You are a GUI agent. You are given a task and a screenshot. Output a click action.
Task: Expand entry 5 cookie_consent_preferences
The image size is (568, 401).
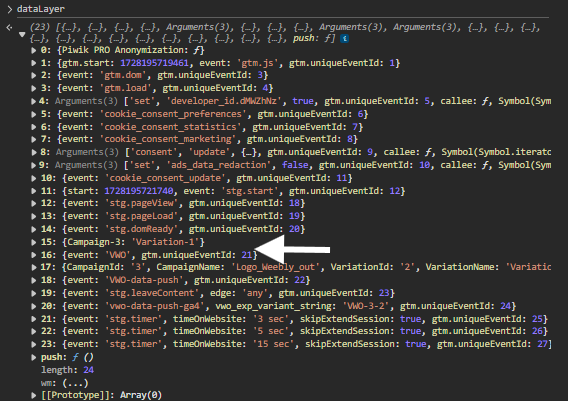(x=34, y=114)
